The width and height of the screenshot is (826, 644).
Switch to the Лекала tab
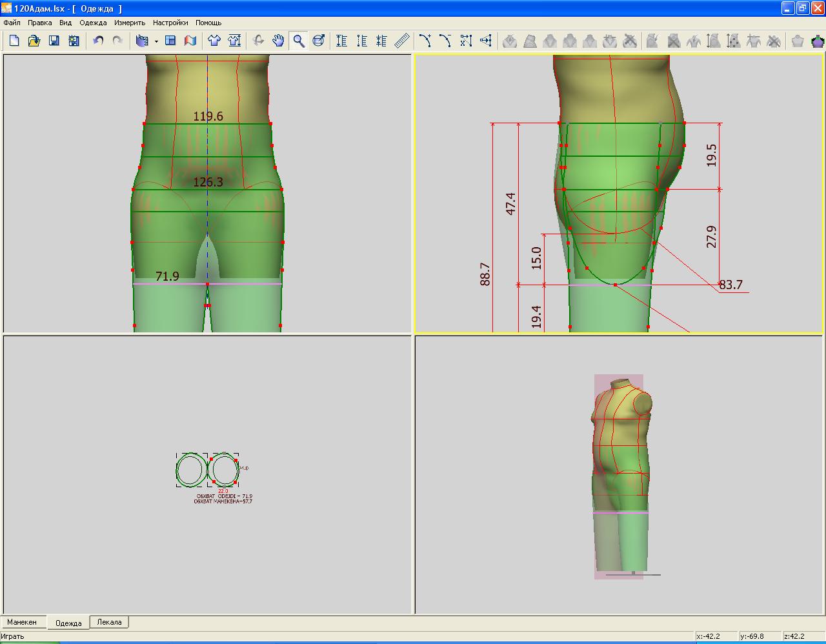109,622
